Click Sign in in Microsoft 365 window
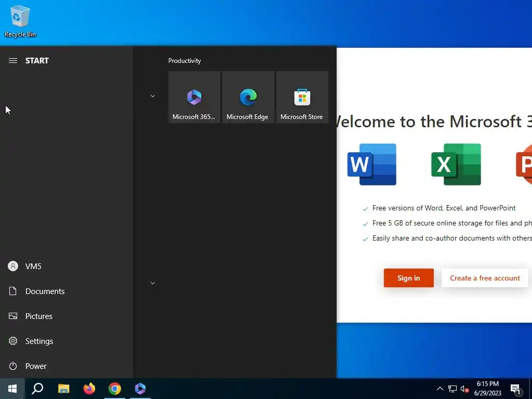 click(x=408, y=278)
